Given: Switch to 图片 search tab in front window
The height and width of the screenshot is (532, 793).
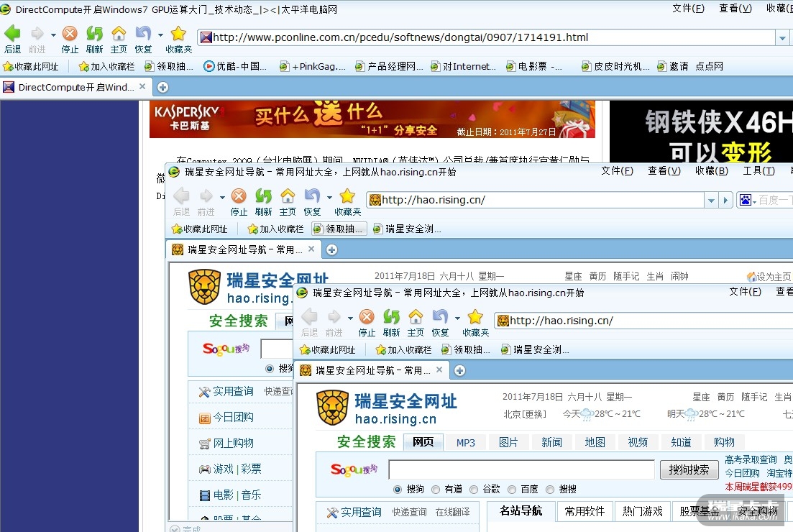Looking at the screenshot, I should [508, 442].
